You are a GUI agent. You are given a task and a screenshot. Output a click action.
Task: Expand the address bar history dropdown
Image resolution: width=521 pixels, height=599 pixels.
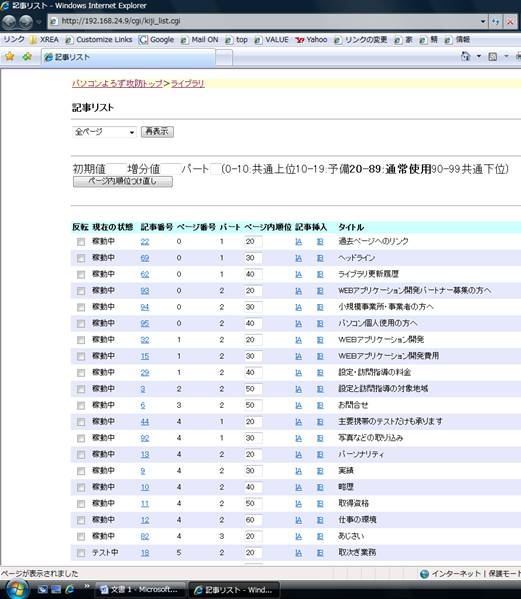[x=483, y=21]
